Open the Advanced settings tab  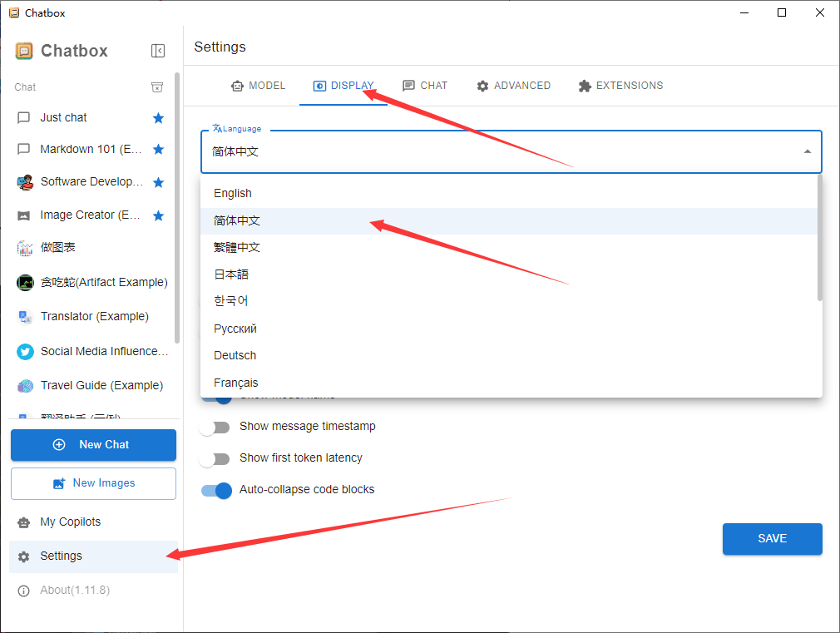[x=513, y=86]
